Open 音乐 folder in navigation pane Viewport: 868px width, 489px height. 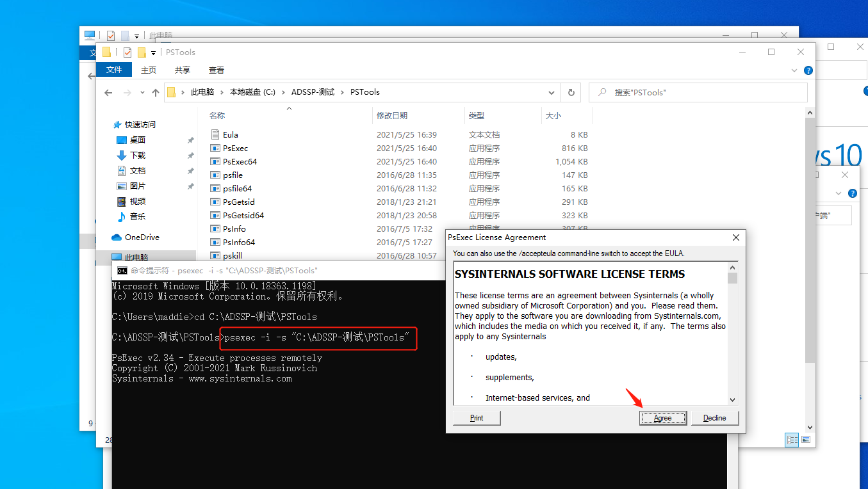137,216
